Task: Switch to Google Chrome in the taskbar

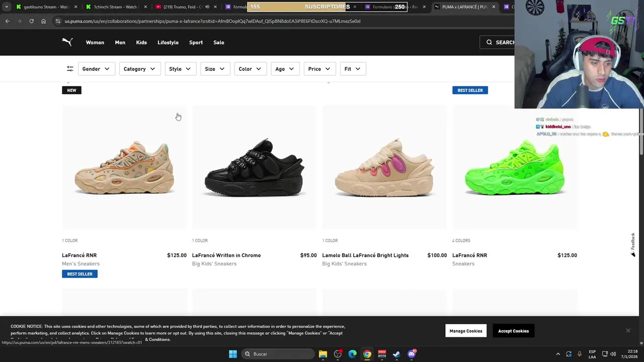Action: coord(367,354)
